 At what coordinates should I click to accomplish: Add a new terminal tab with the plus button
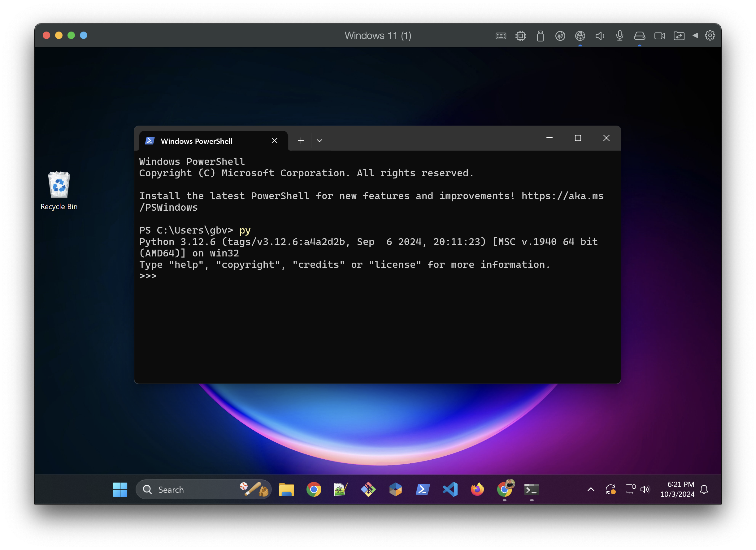301,141
